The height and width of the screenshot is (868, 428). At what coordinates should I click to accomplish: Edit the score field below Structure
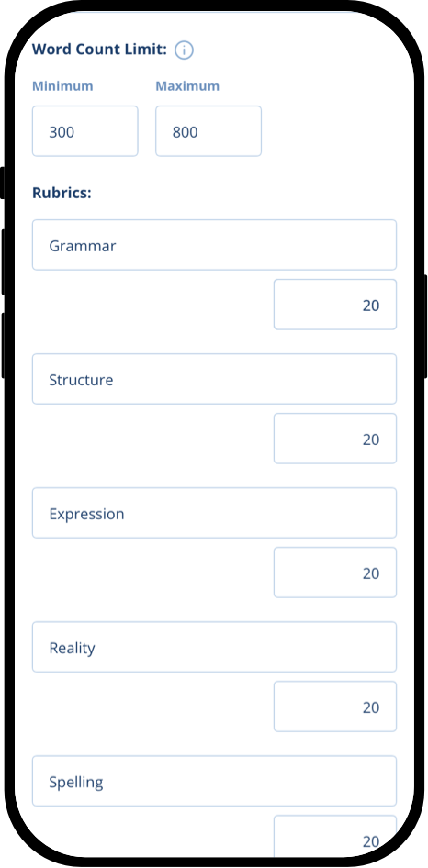coord(335,439)
